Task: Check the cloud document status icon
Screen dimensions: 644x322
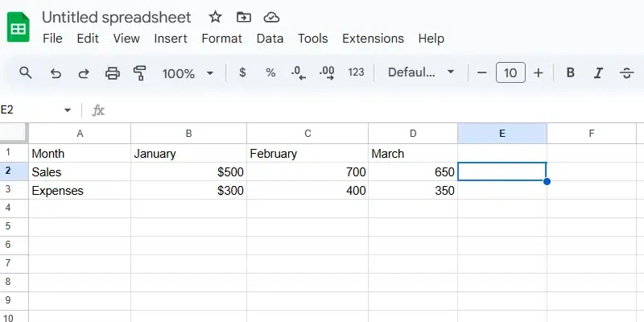Action: pos(271,17)
